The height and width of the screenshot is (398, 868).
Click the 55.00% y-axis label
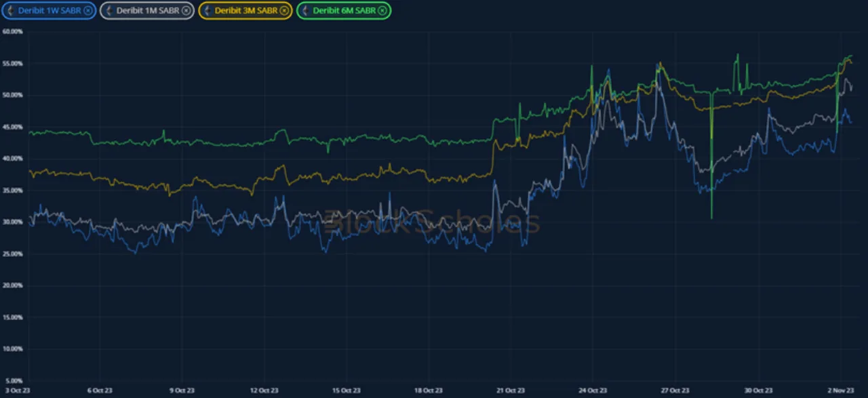click(x=12, y=64)
